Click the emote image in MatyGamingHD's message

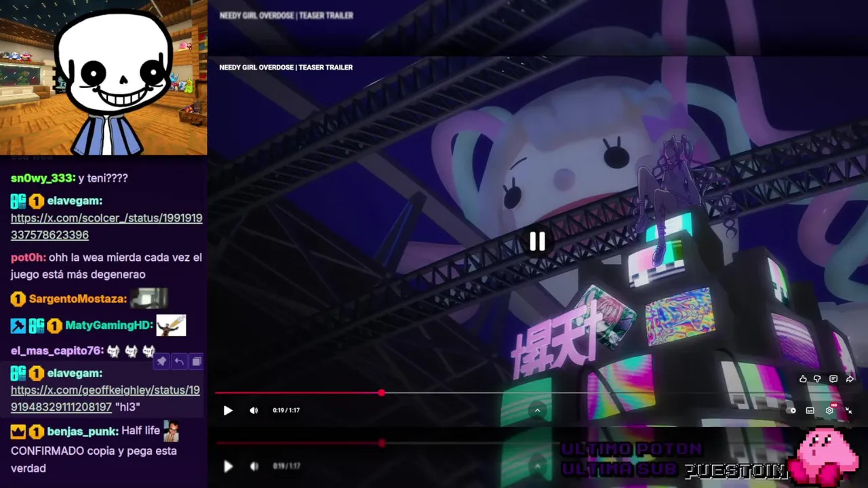click(171, 325)
